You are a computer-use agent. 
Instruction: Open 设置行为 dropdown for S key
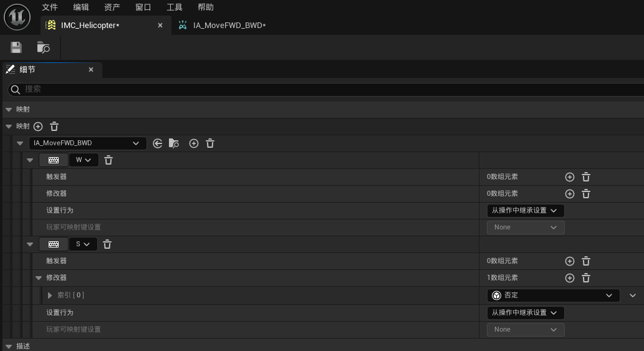pyautogui.click(x=526, y=313)
